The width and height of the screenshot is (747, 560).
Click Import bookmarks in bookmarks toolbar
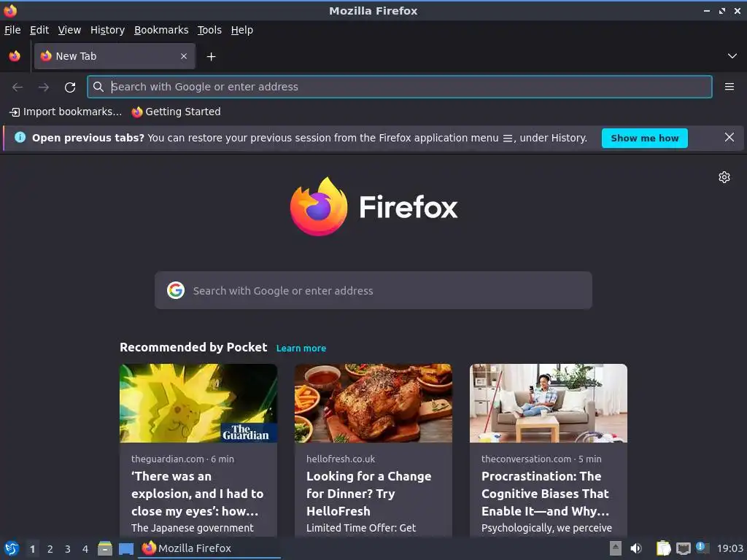pos(66,112)
